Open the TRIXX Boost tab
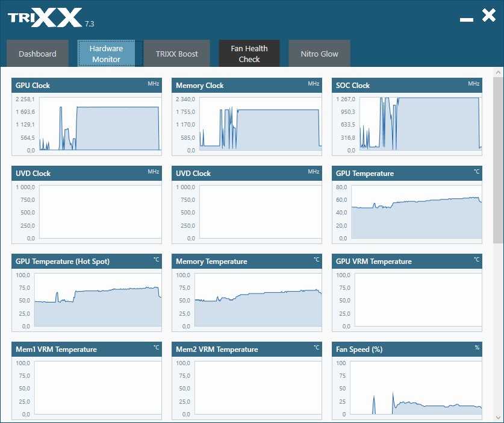 [176, 54]
